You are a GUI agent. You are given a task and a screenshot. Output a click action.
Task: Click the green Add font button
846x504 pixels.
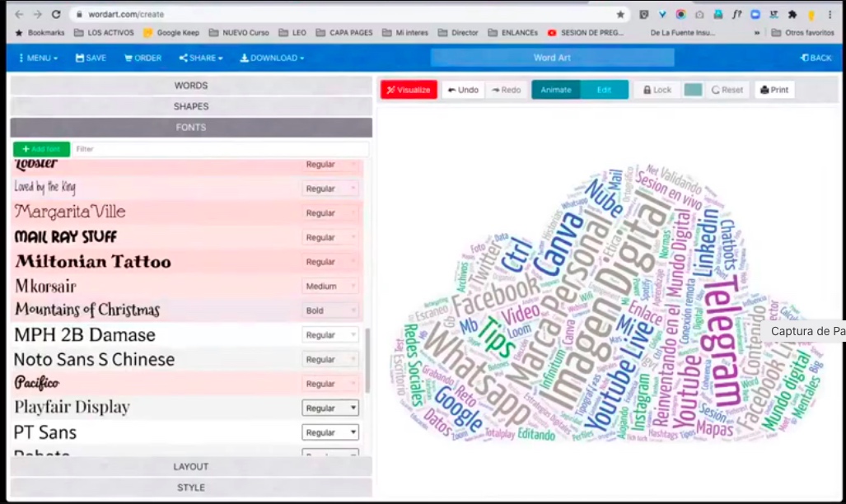[x=41, y=149]
